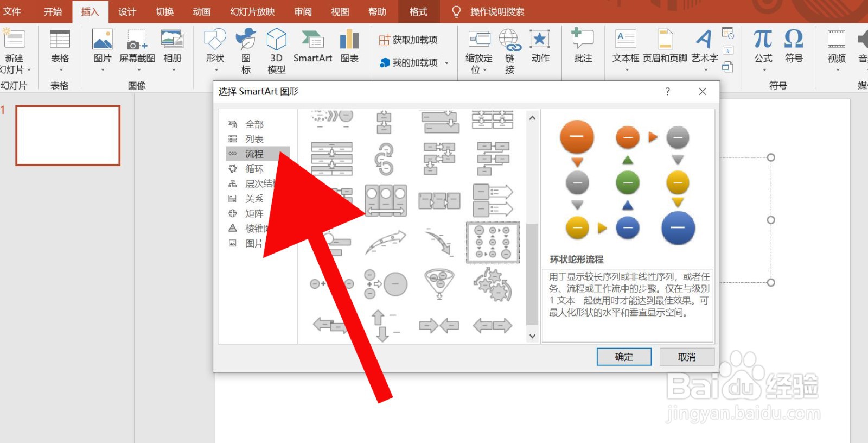The width and height of the screenshot is (868, 443).
Task: Open the Table (表格) dropdown arrow
Action: [x=61, y=70]
